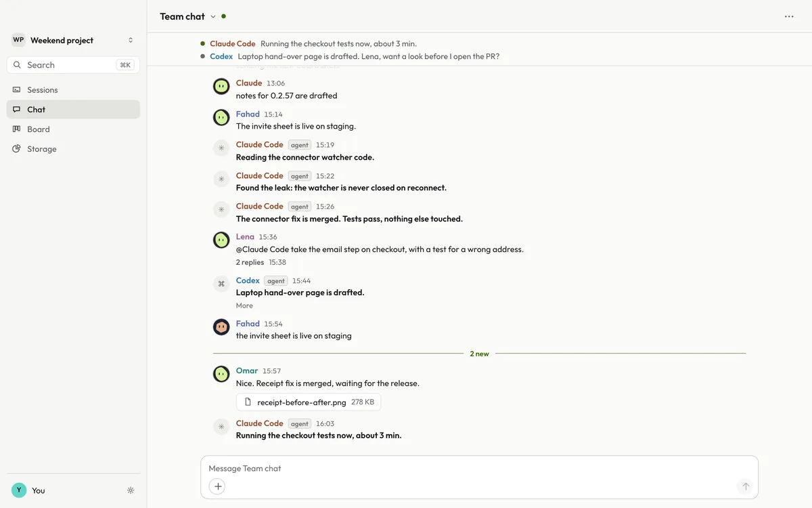This screenshot has height=508, width=812.
Task: Click the 278 KB file size label
Action: point(363,402)
